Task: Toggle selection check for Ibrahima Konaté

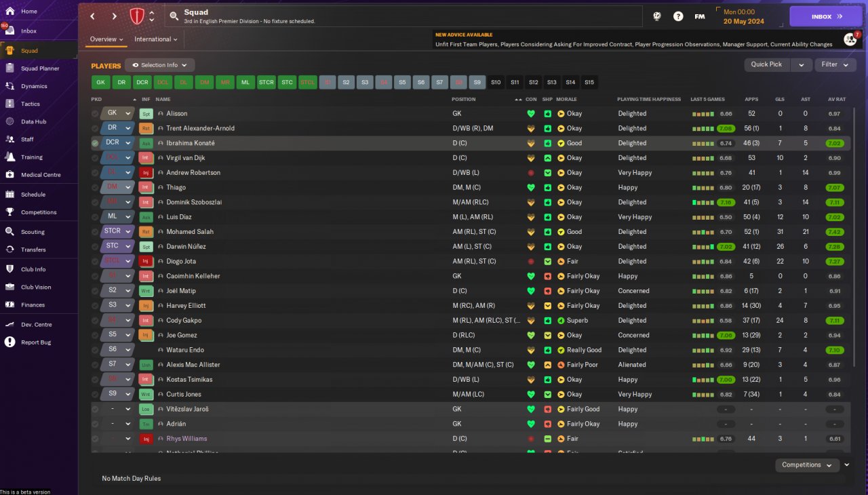Action: [x=95, y=143]
